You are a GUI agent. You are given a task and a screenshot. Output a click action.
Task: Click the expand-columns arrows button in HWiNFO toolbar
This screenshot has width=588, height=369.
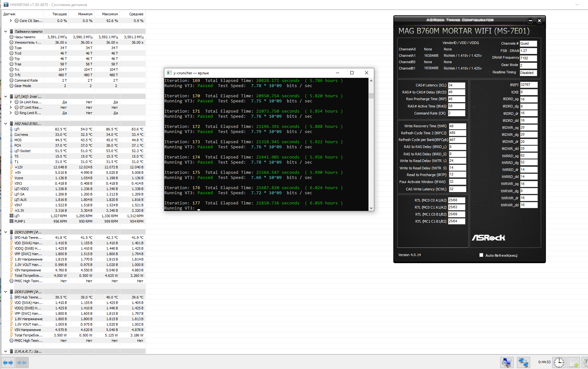(x=8, y=363)
